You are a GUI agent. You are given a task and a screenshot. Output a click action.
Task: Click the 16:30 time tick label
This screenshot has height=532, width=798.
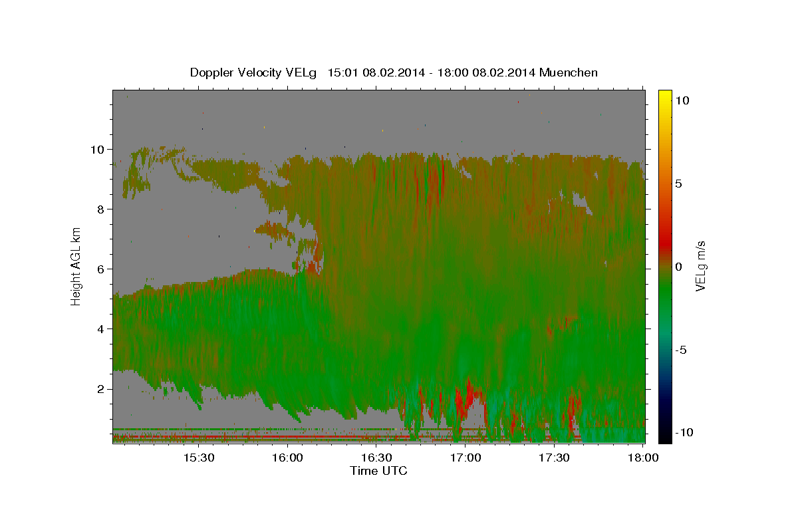pos(376,458)
